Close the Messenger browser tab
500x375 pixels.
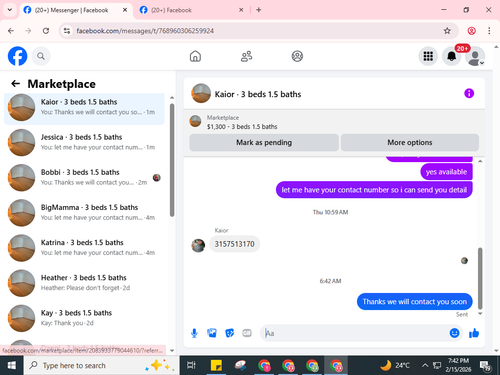point(125,10)
